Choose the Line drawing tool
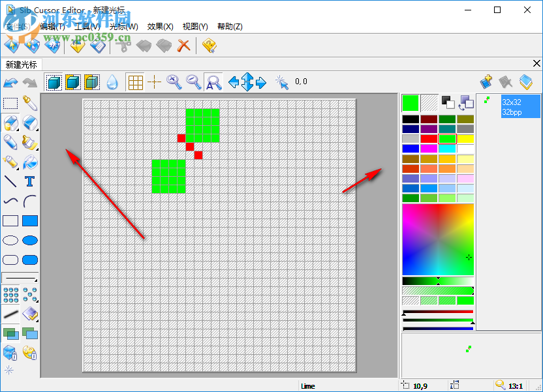The image size is (543, 392). [x=10, y=181]
